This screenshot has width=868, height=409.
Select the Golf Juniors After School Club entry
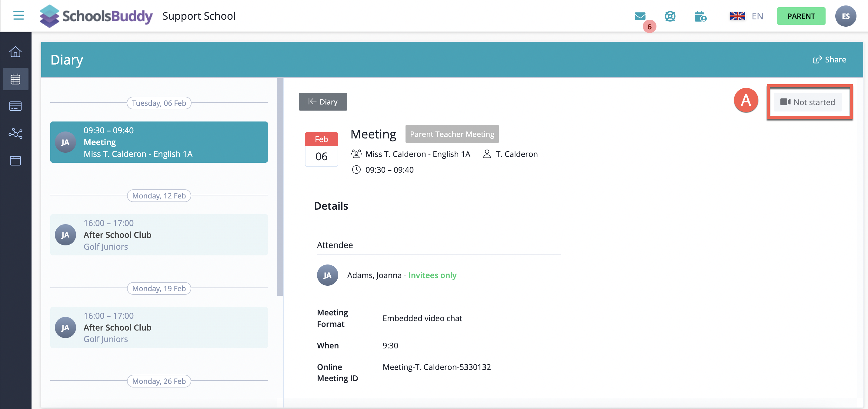click(x=159, y=235)
